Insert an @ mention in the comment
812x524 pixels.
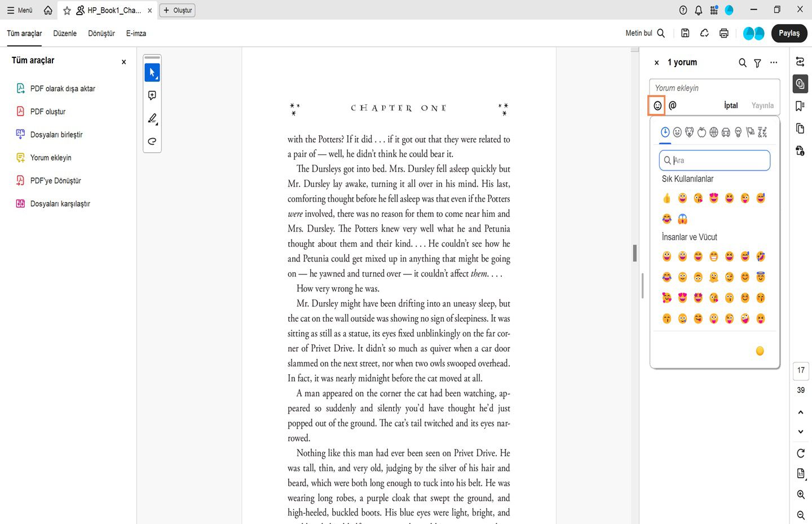tap(673, 105)
